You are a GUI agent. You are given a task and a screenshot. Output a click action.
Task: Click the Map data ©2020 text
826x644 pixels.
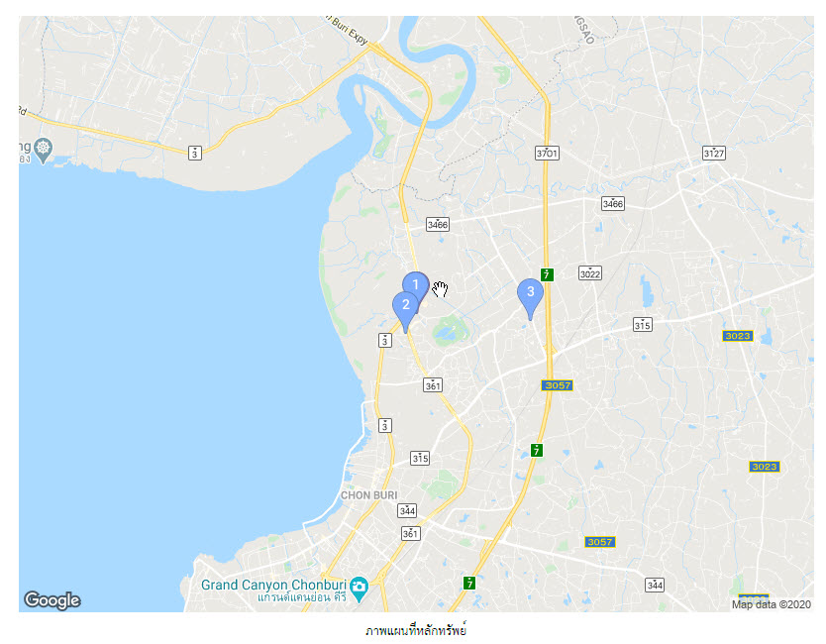[x=772, y=604]
